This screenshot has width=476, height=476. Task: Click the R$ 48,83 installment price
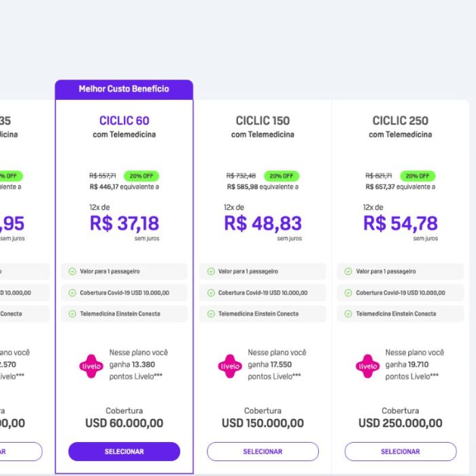(263, 224)
